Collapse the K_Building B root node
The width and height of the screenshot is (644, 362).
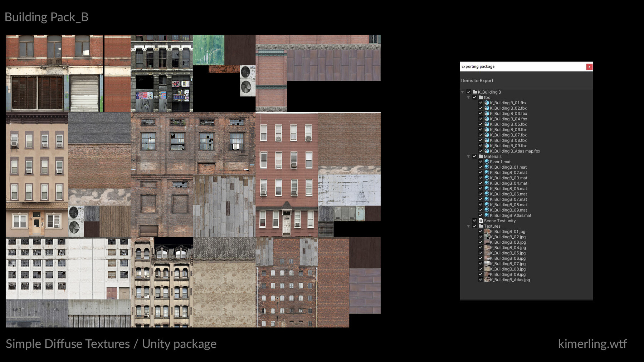[x=462, y=92]
